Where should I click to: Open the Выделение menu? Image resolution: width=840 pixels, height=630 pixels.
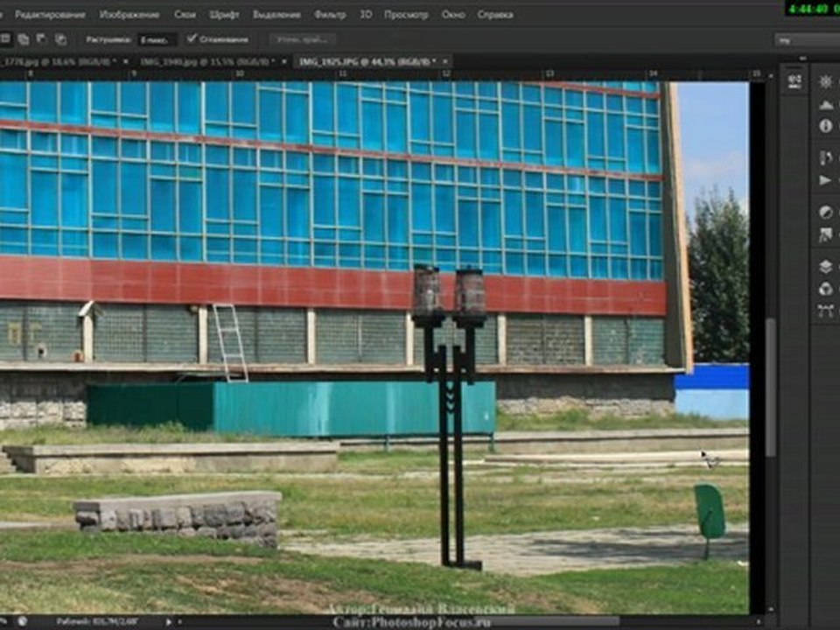[x=276, y=15]
